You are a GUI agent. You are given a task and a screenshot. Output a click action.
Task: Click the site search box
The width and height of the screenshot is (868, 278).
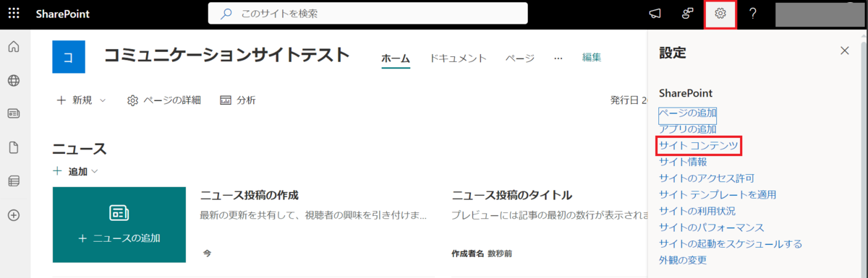367,13
